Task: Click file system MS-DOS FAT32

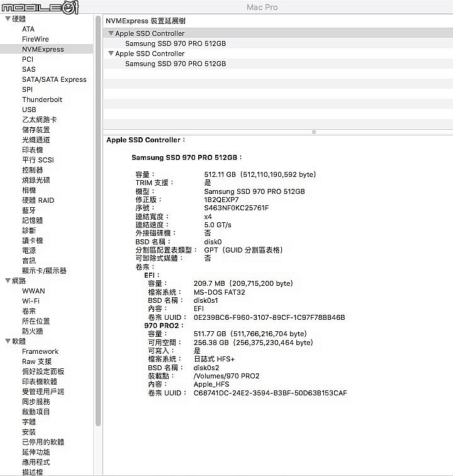Action: click(220, 292)
